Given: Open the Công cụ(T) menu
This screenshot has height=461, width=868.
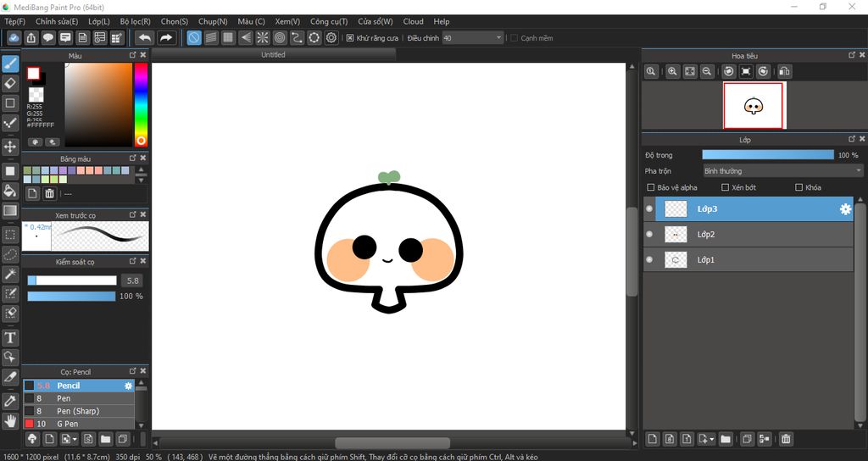Looking at the screenshot, I should click(329, 21).
